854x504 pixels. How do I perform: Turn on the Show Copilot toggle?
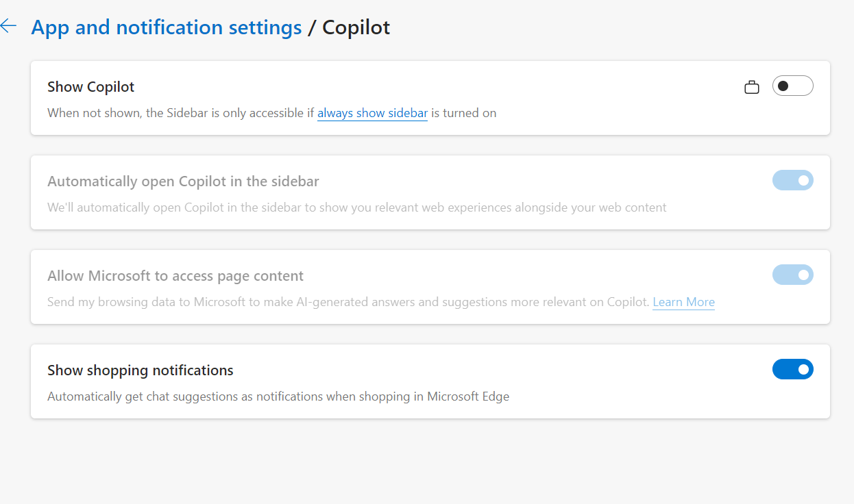coord(792,86)
